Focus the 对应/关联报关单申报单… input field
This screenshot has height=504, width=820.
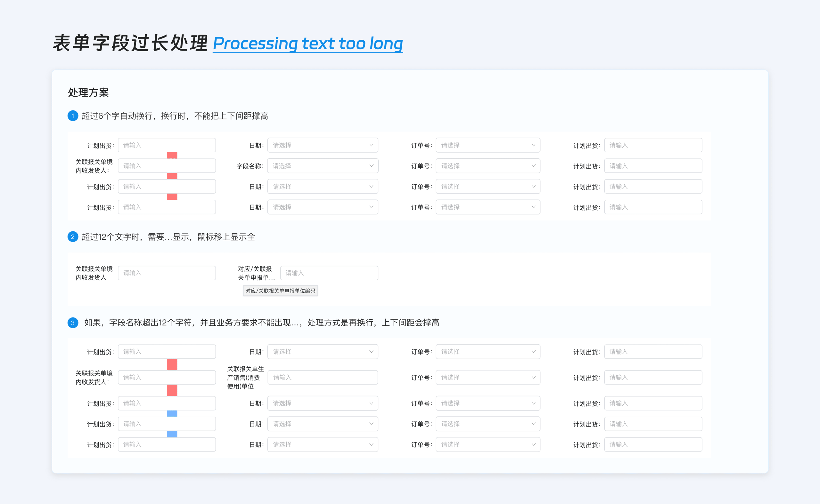(329, 273)
